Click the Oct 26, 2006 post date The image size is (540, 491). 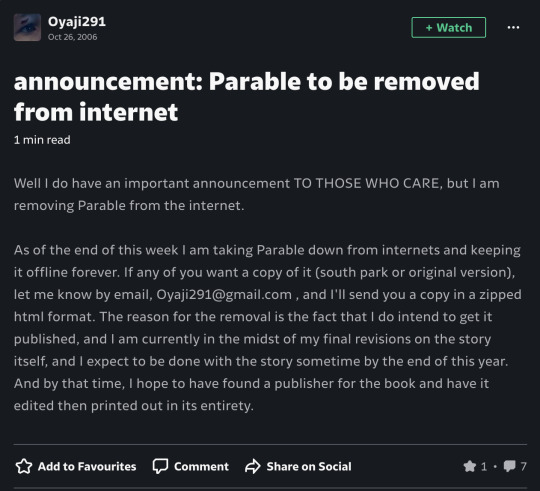[72, 37]
